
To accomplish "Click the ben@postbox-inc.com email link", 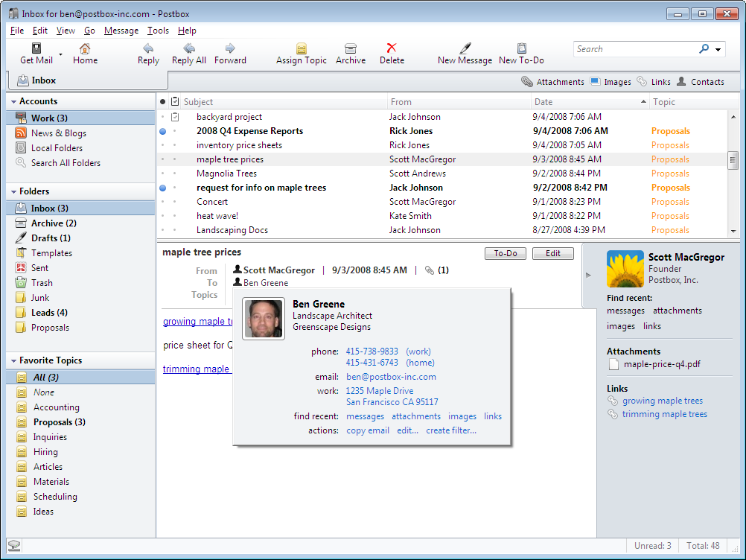I will click(391, 377).
